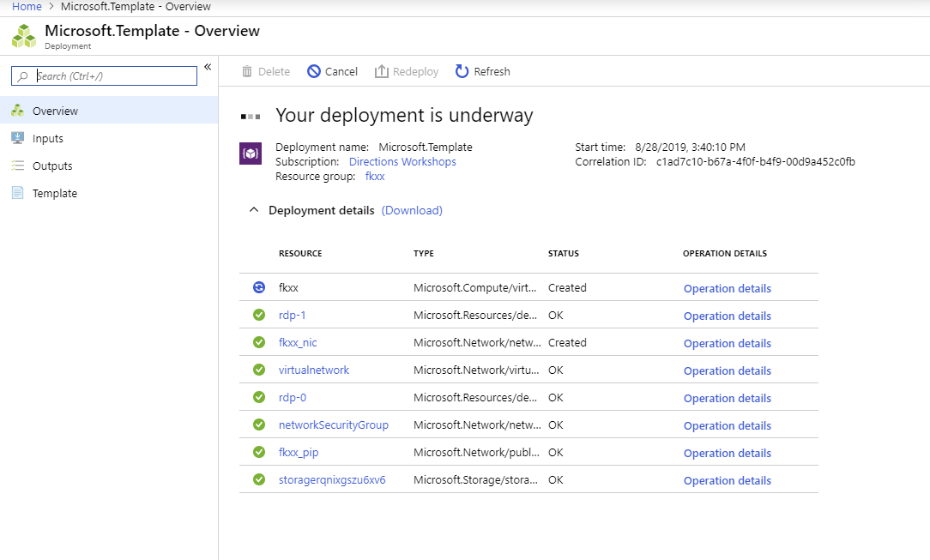Click the Microsoft.Template - Overview breadcrumb text
The height and width of the screenshot is (560, 930).
[x=136, y=7]
